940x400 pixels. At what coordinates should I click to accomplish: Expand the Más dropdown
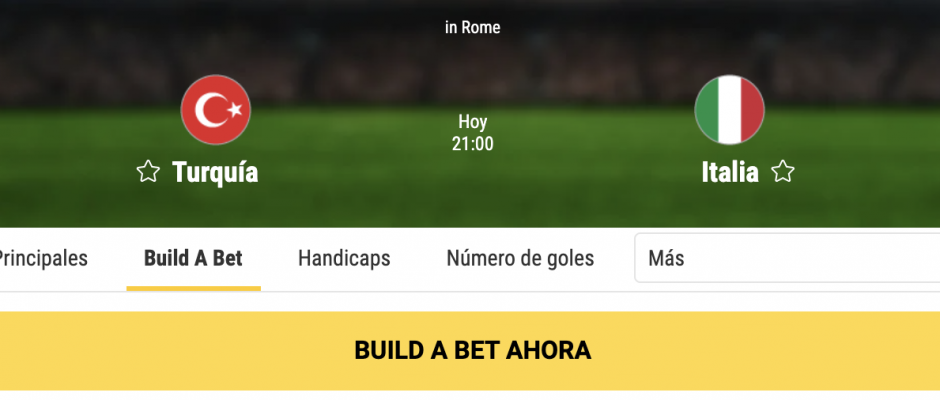click(x=787, y=258)
